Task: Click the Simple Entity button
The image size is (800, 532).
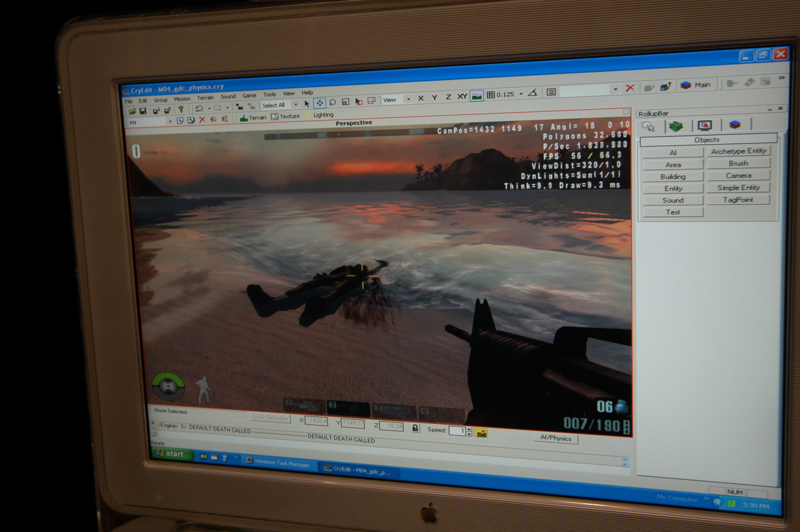Action: 738,188
